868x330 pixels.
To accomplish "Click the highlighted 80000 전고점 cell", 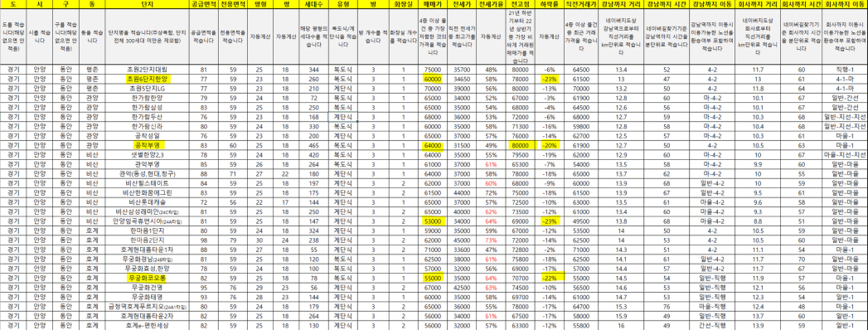I will click(x=520, y=145).
